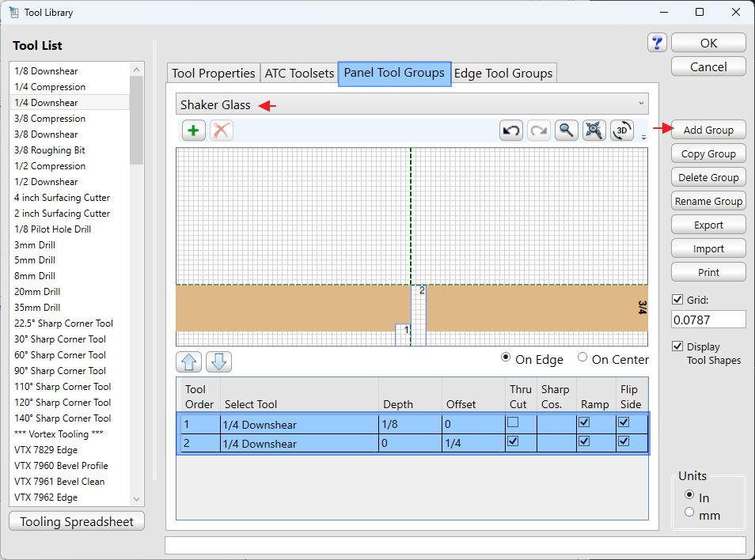755x560 pixels.
Task: Switch to the Edge Tool Groups tab
Action: (503, 74)
